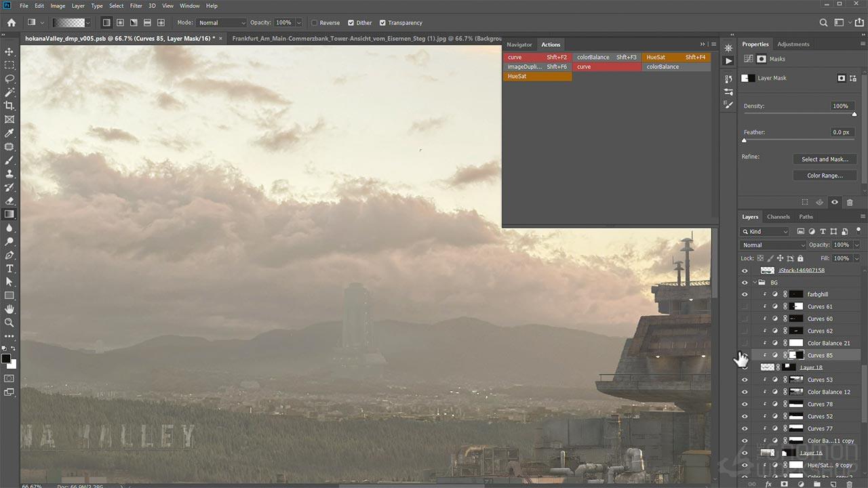Click the Hand tool
Viewport: 868px width, 488px height.
(x=9, y=309)
